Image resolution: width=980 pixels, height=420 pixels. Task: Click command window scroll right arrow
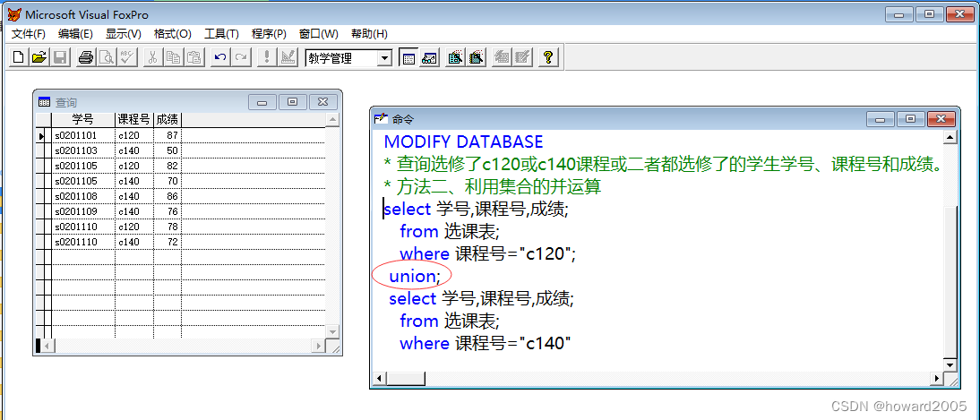click(937, 379)
